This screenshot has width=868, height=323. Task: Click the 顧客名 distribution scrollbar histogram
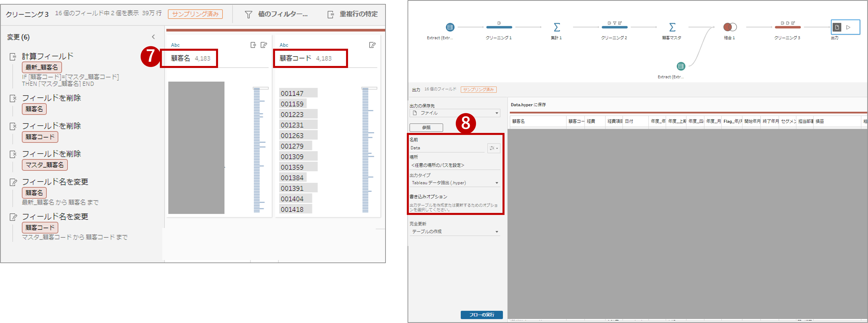[260, 150]
